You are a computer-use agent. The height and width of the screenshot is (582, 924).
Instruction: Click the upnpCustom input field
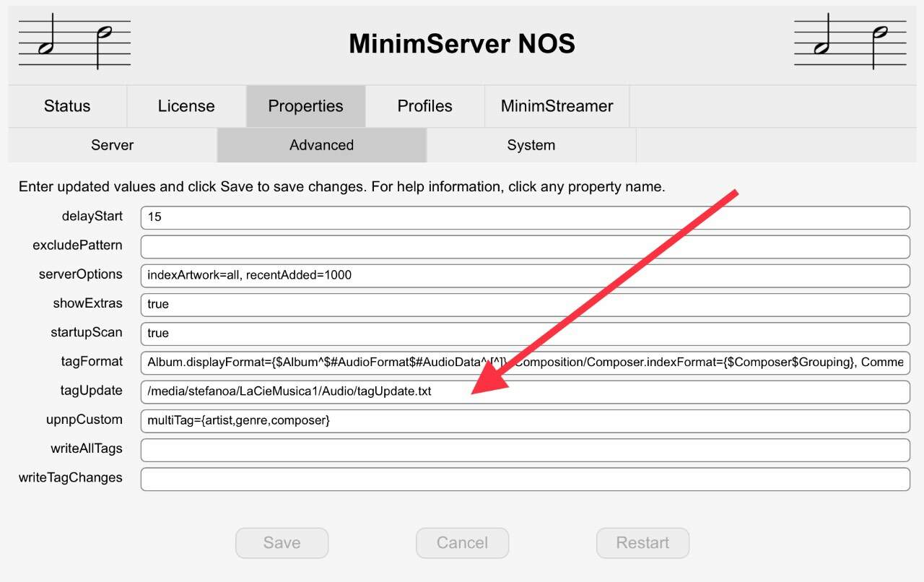[x=526, y=420]
